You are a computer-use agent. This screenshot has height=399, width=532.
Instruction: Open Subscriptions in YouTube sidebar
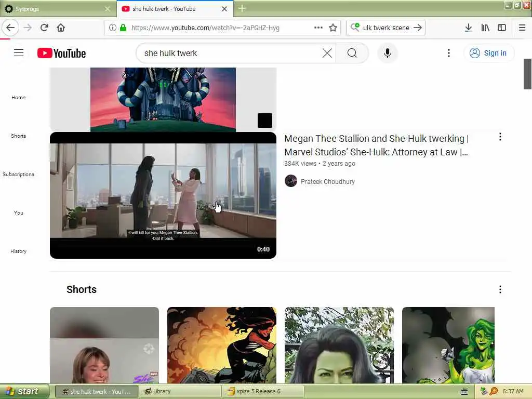(x=18, y=175)
